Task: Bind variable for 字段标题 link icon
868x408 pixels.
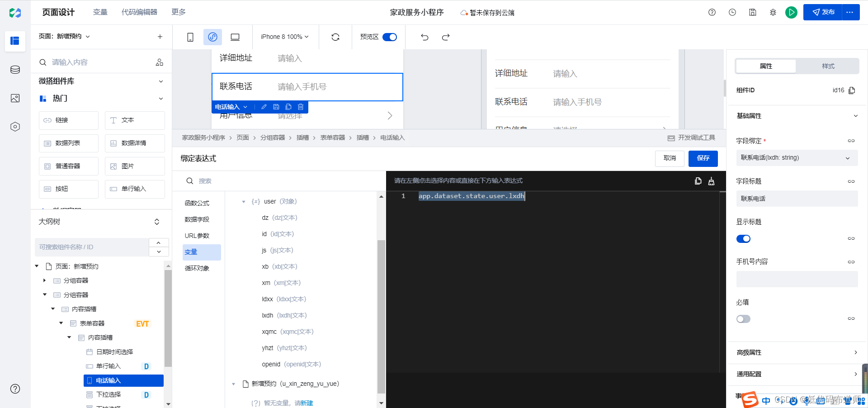Action: tap(851, 181)
